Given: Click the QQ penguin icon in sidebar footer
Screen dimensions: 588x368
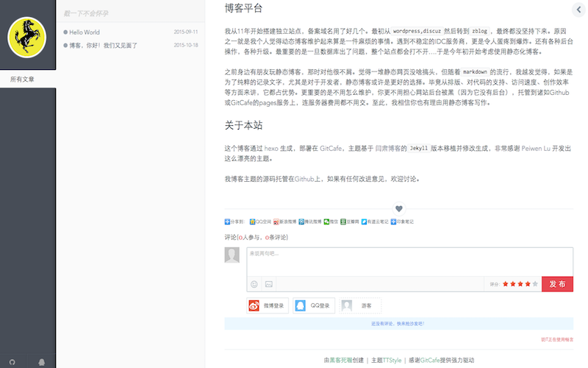Looking at the screenshot, I should pyautogui.click(x=42, y=362).
